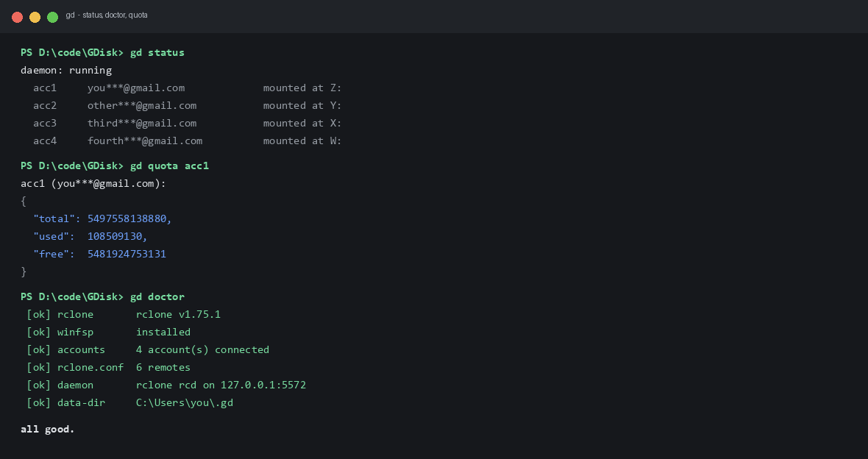Click the 'mounted at Z:' text

pyautogui.click(x=302, y=88)
